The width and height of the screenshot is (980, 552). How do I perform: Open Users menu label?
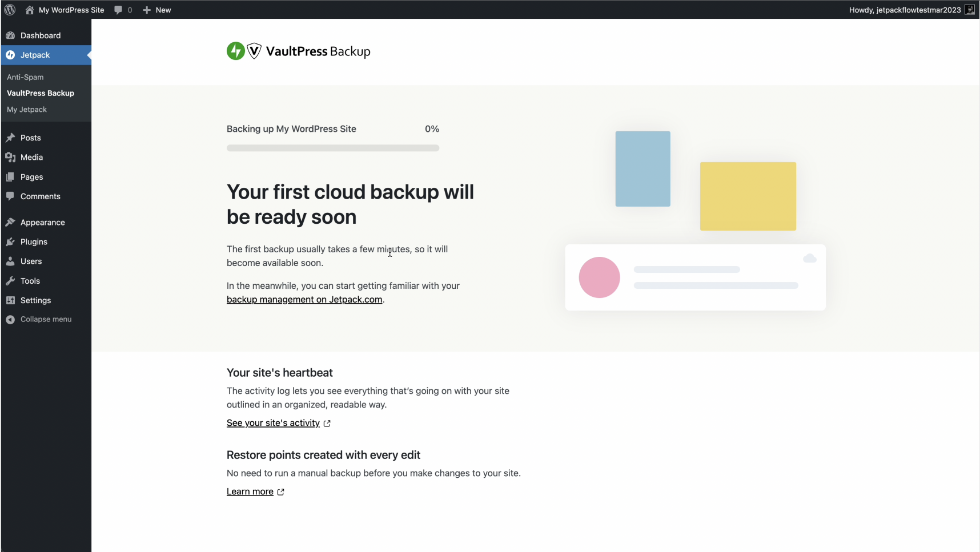(x=31, y=261)
